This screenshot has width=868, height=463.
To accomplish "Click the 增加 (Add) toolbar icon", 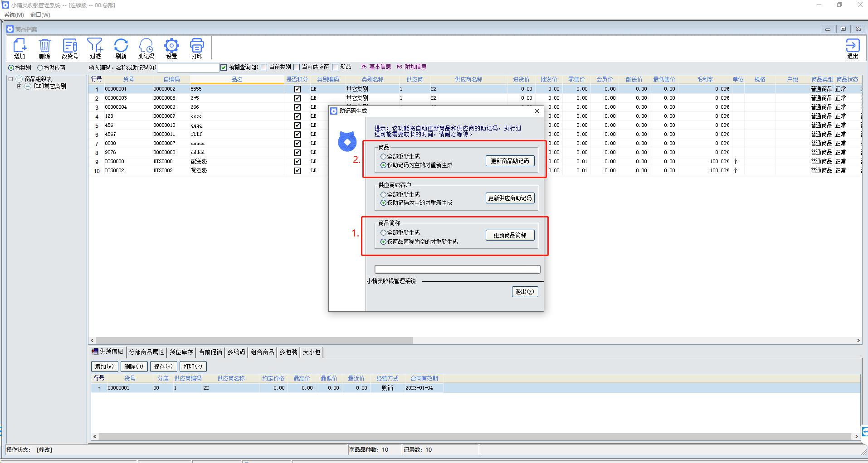I will (19, 48).
